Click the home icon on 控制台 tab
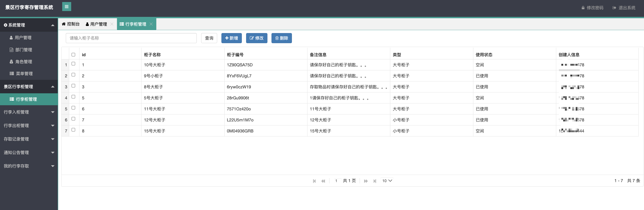This screenshot has height=210, width=644. pyautogui.click(x=64, y=24)
